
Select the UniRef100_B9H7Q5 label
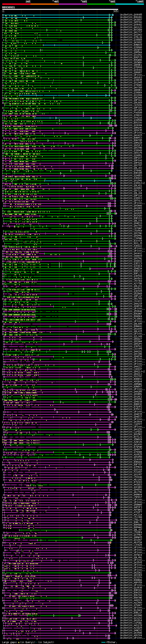[x=131, y=140]
